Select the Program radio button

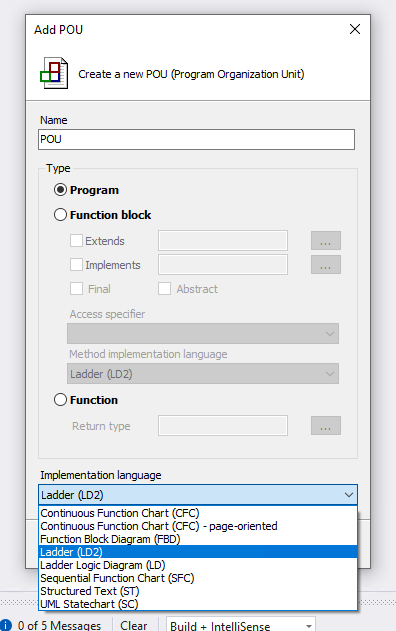coord(60,190)
